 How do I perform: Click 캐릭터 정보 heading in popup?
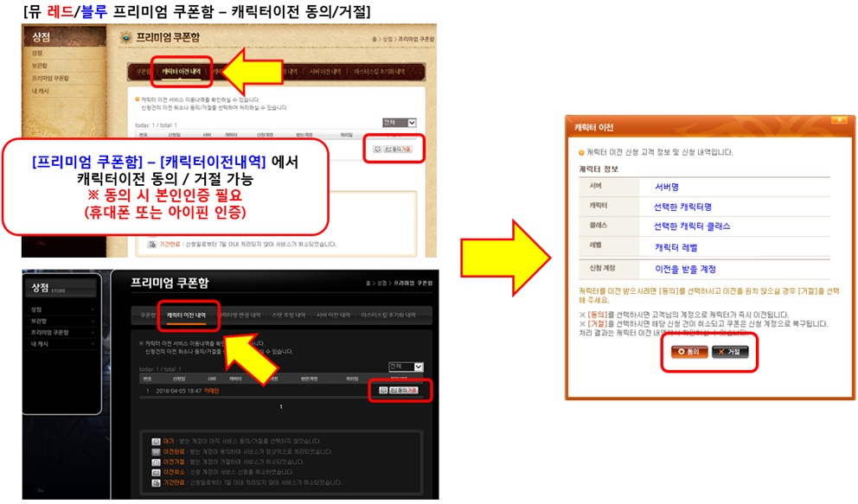click(599, 169)
